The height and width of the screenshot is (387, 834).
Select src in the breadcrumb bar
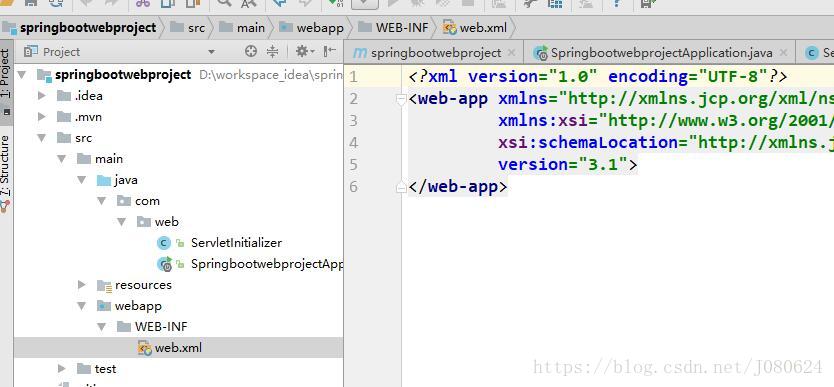point(188,28)
